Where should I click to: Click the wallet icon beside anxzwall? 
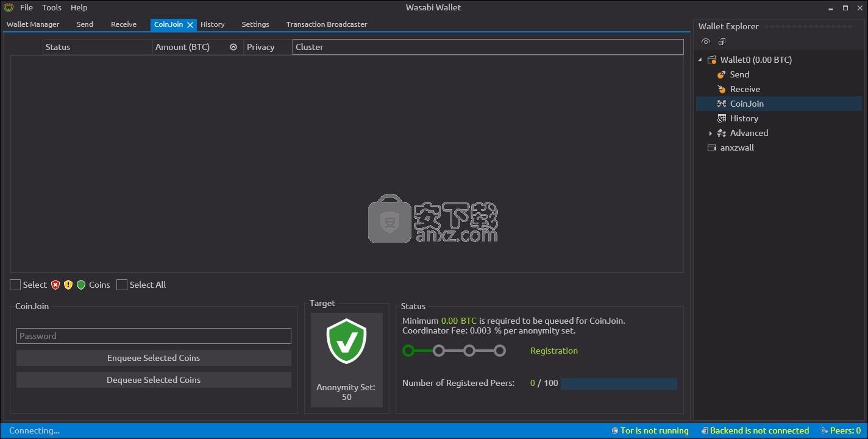click(711, 148)
